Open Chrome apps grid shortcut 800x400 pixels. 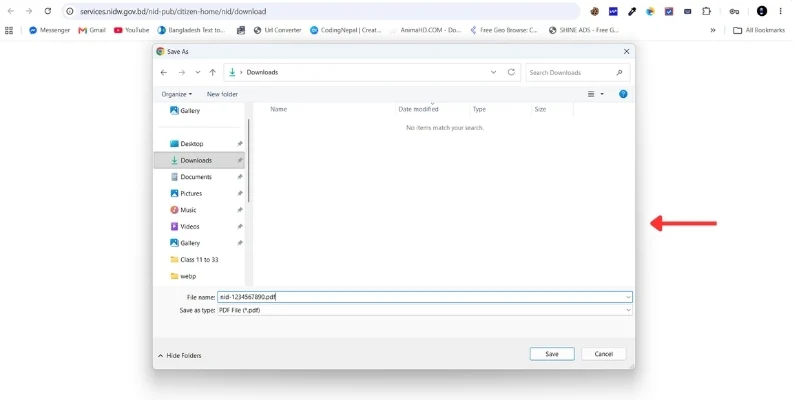click(9, 30)
